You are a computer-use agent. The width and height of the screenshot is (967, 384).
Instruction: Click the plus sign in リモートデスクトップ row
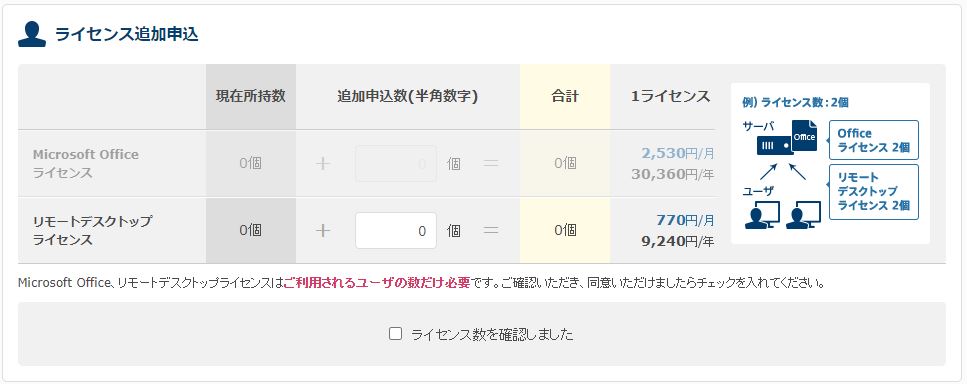(323, 231)
